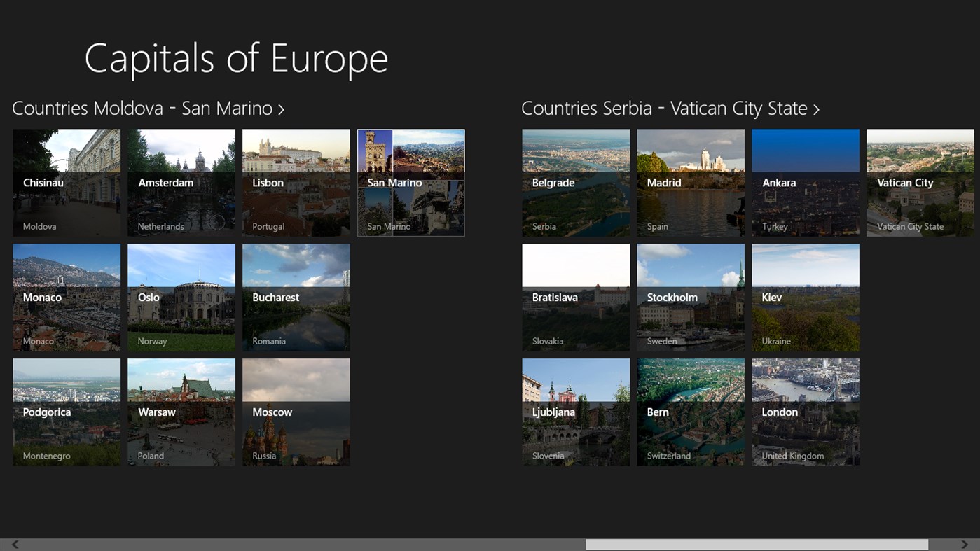View the Ankara, Turkey tile

point(805,182)
